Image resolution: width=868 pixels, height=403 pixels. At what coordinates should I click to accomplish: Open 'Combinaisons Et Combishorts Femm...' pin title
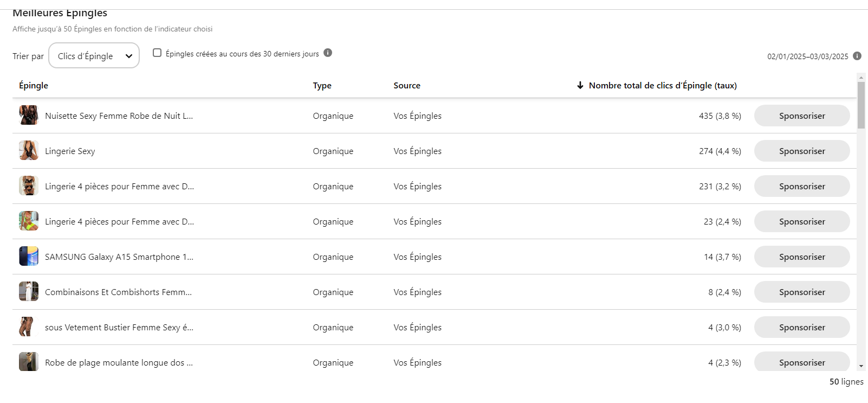118,292
